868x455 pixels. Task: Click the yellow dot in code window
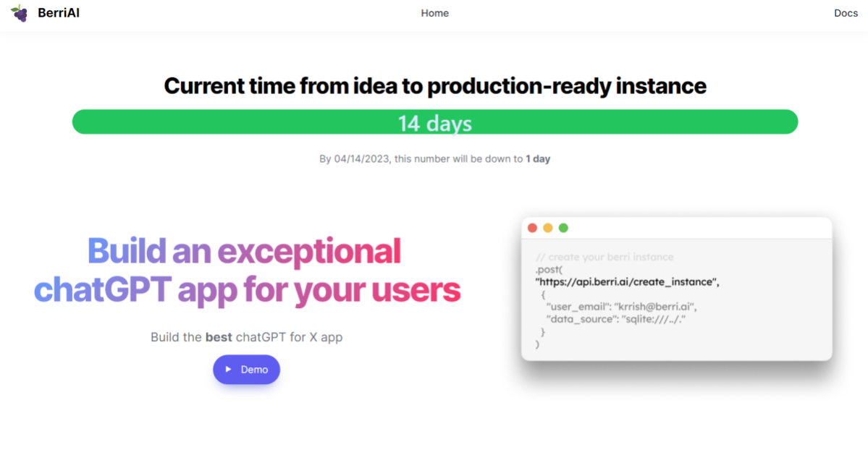tap(548, 228)
